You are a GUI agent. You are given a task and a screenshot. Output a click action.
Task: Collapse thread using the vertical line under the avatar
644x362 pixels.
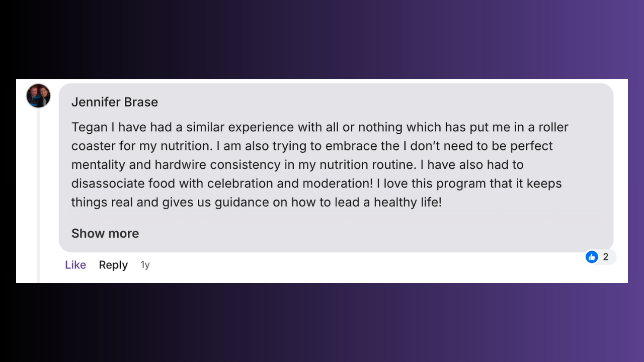pyautogui.click(x=38, y=201)
